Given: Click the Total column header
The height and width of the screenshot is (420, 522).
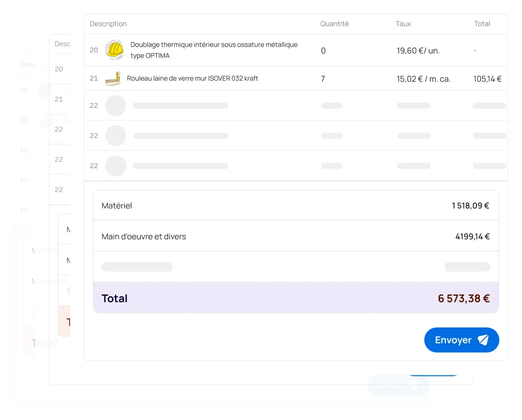Looking at the screenshot, I should (482, 24).
